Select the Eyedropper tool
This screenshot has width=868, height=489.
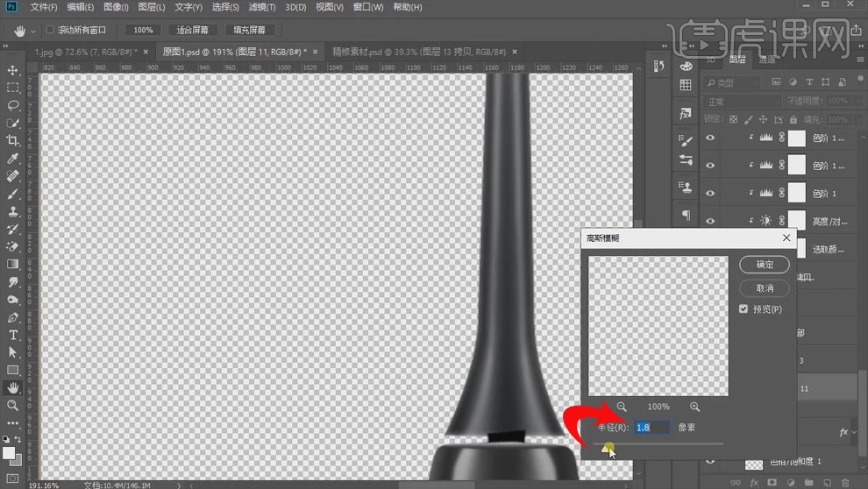[x=13, y=159]
